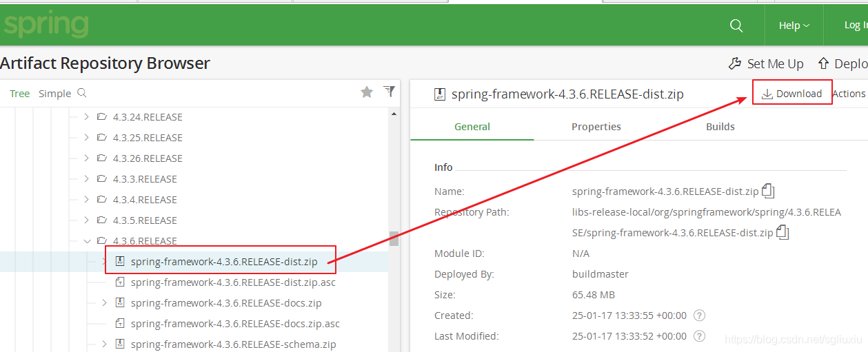Click help icon next to Last Modified
The height and width of the screenshot is (352, 868).
tap(699, 336)
